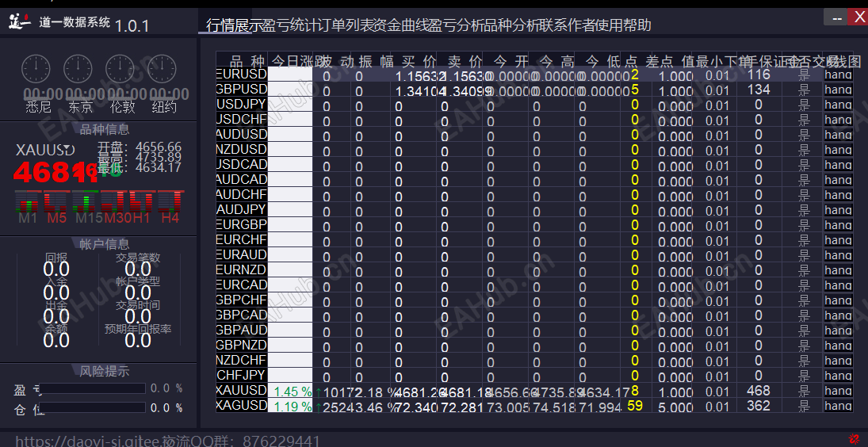Select the AUDUSD symbol cell
This screenshot has width=868, height=447.
point(242,134)
